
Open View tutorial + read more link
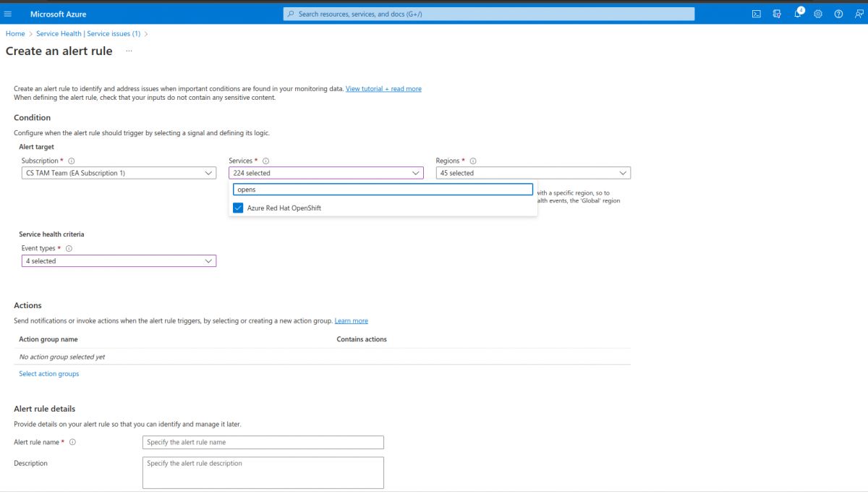coord(383,88)
